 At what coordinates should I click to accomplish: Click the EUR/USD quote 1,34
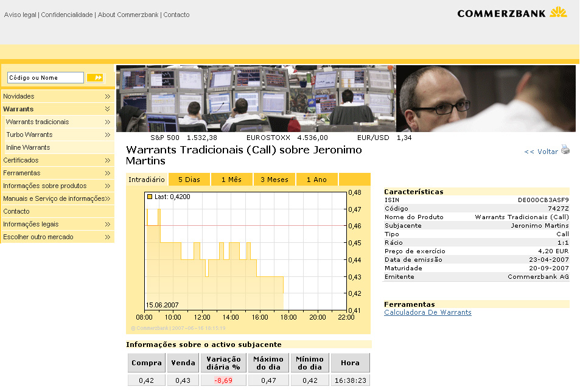(404, 138)
